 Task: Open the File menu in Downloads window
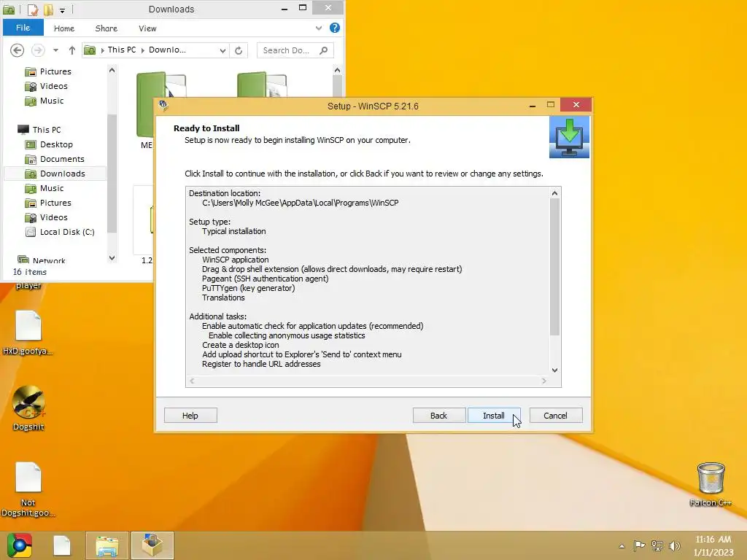tap(23, 28)
